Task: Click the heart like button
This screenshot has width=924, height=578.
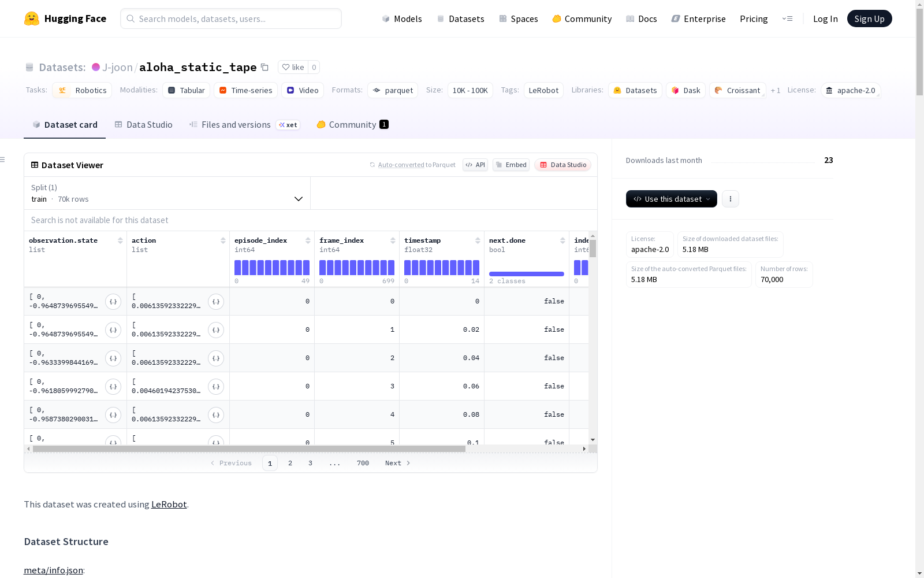Action: pos(293,67)
